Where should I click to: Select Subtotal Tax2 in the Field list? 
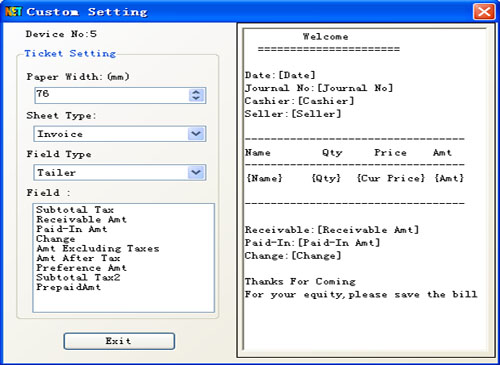(x=78, y=277)
